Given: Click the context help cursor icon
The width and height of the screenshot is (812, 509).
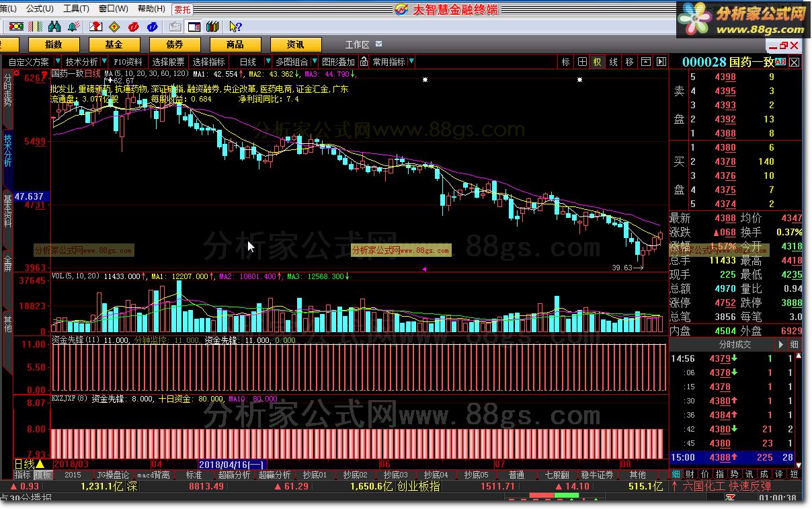Looking at the screenshot, I should (235, 26).
